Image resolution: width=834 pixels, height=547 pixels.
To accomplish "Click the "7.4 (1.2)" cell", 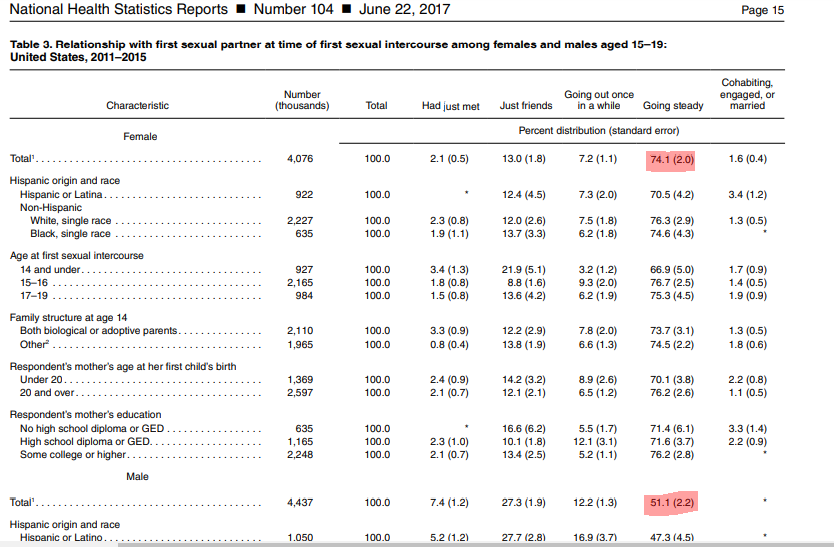I will [x=449, y=502].
